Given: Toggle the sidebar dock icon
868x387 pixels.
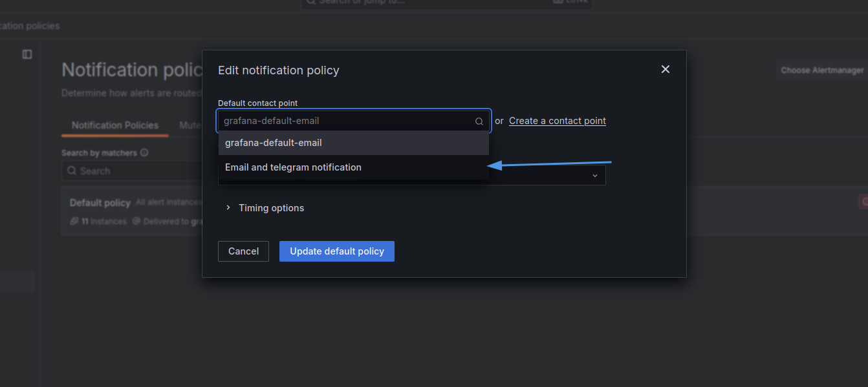Looking at the screenshot, I should coord(27,54).
